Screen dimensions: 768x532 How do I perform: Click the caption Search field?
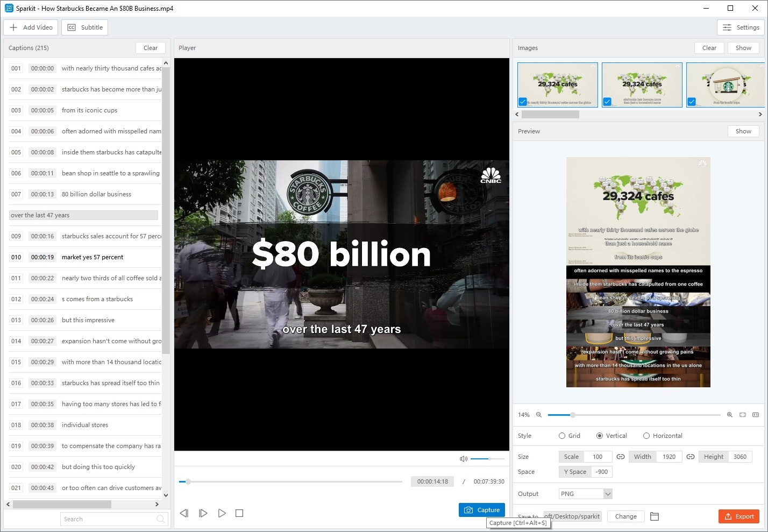point(114,519)
